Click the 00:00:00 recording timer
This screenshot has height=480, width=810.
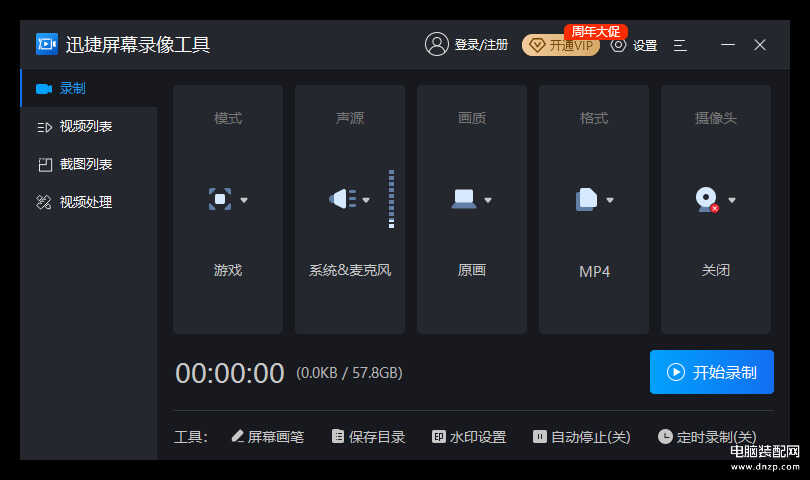coord(230,373)
